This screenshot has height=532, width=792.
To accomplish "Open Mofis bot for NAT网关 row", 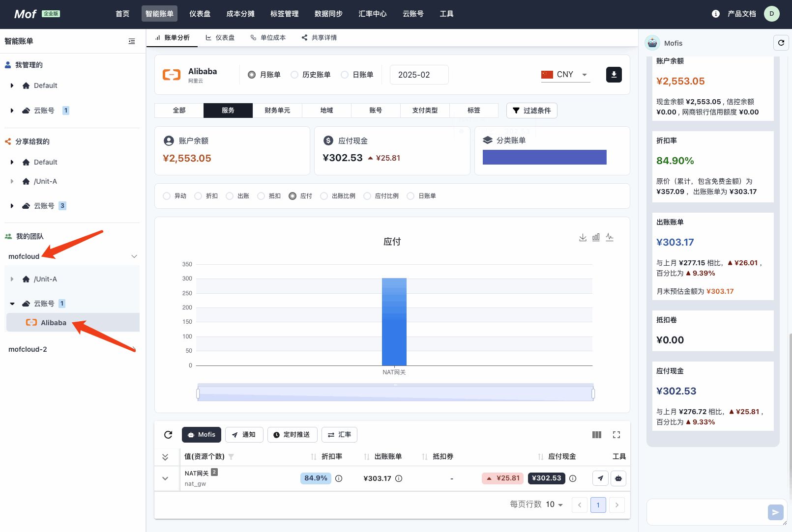I will 618,478.
